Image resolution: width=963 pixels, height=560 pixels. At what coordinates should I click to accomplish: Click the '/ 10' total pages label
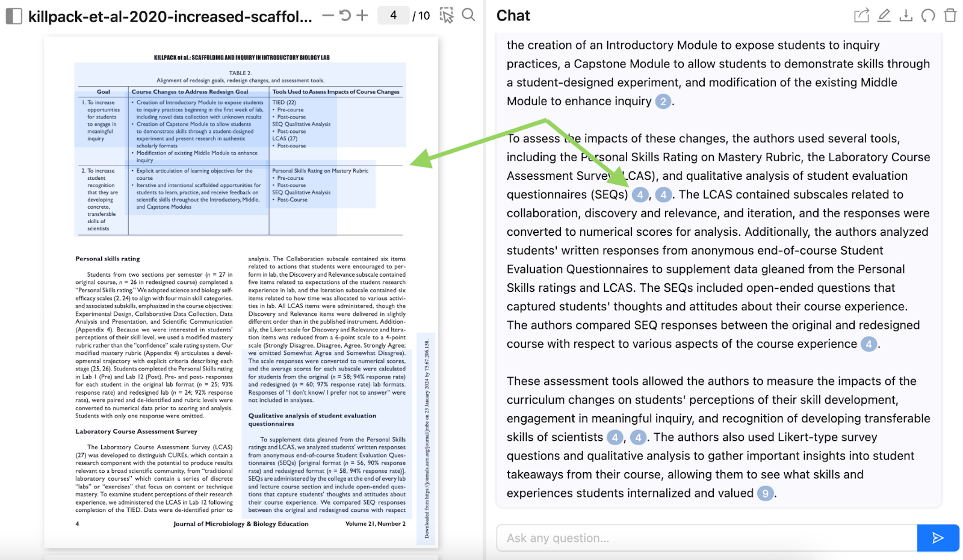pyautogui.click(x=421, y=16)
